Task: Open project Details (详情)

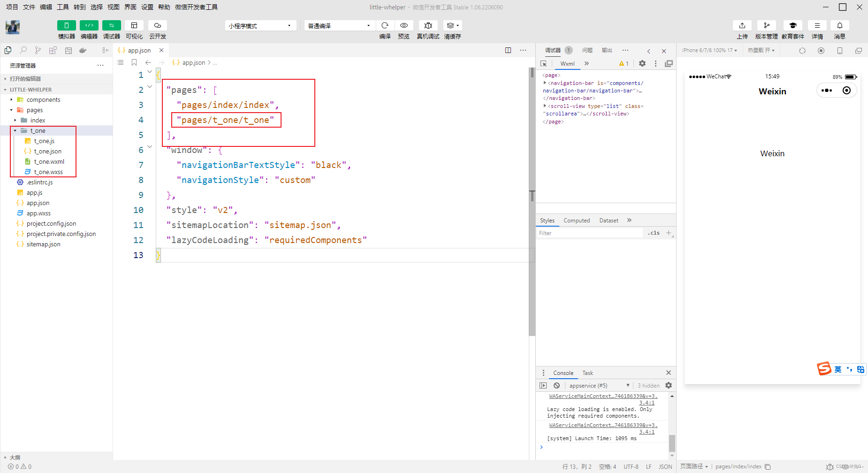Action: (x=817, y=25)
